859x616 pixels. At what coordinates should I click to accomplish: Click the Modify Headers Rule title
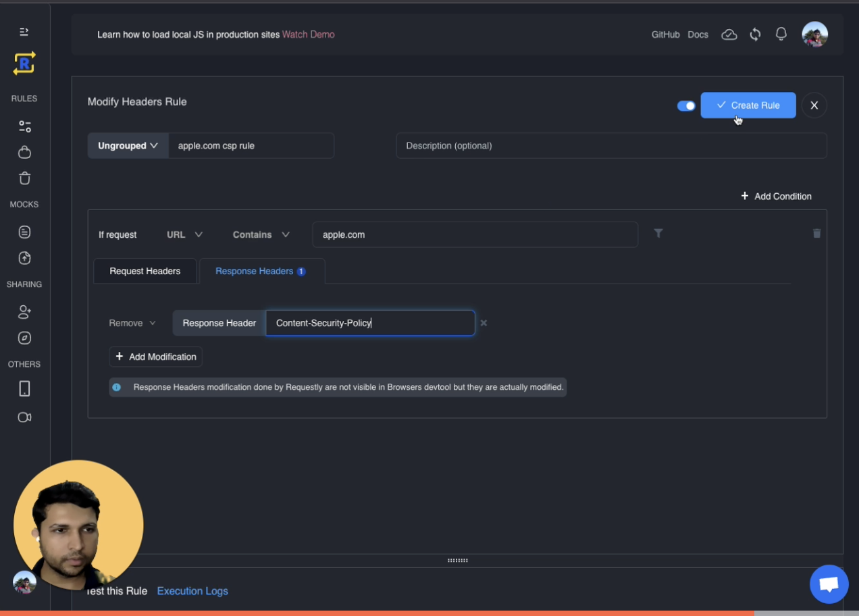137,101
